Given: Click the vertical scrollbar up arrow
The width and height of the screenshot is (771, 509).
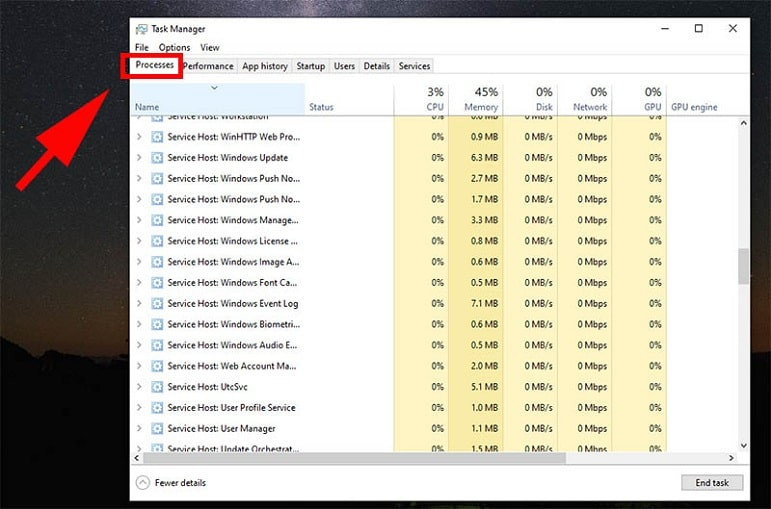Looking at the screenshot, I should 743,123.
